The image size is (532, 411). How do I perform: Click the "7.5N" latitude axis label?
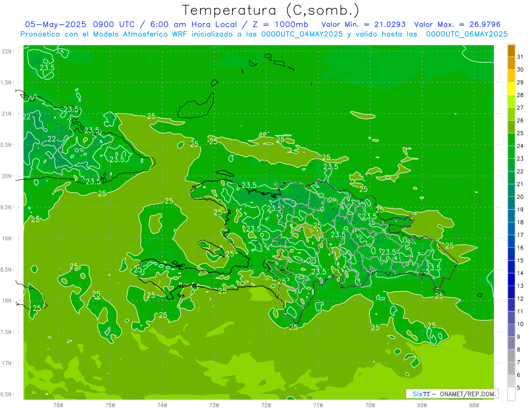7,332
